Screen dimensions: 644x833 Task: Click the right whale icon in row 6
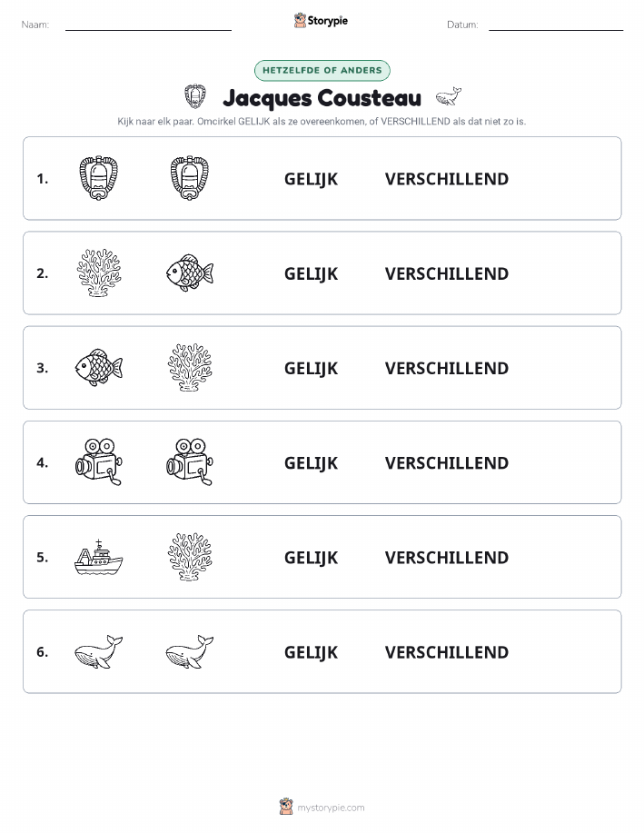coord(190,651)
